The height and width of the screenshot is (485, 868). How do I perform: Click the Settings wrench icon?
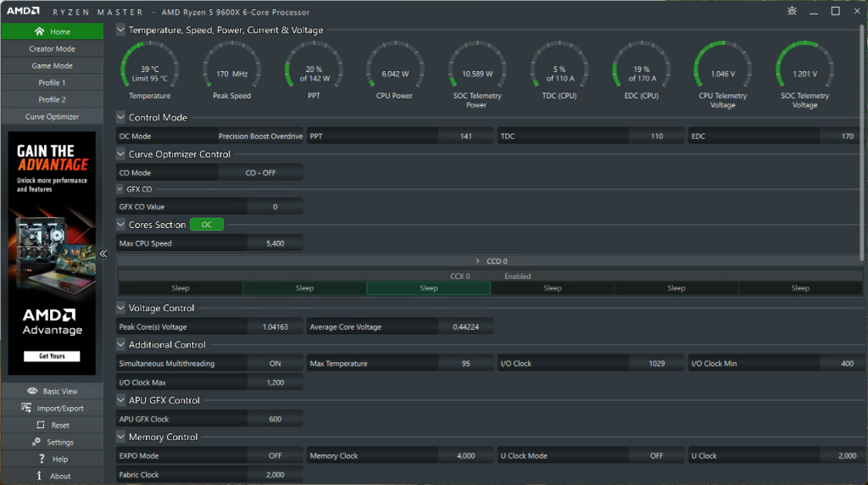click(36, 442)
